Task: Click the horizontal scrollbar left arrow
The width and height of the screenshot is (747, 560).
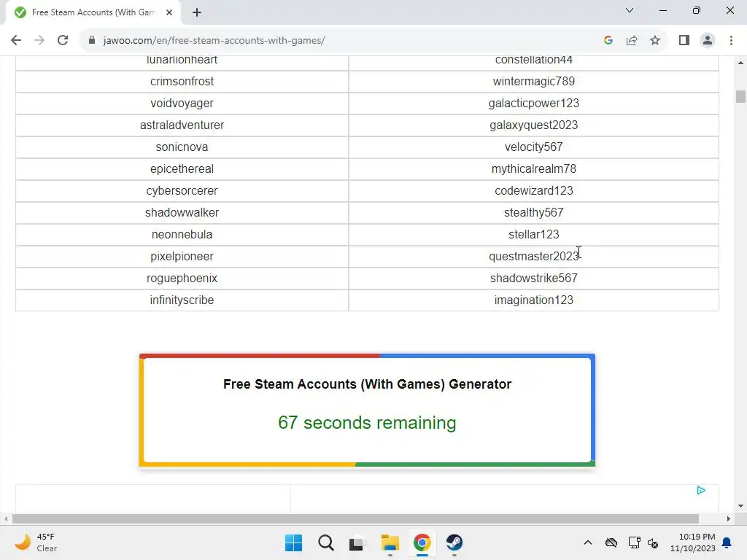Action: point(6,518)
